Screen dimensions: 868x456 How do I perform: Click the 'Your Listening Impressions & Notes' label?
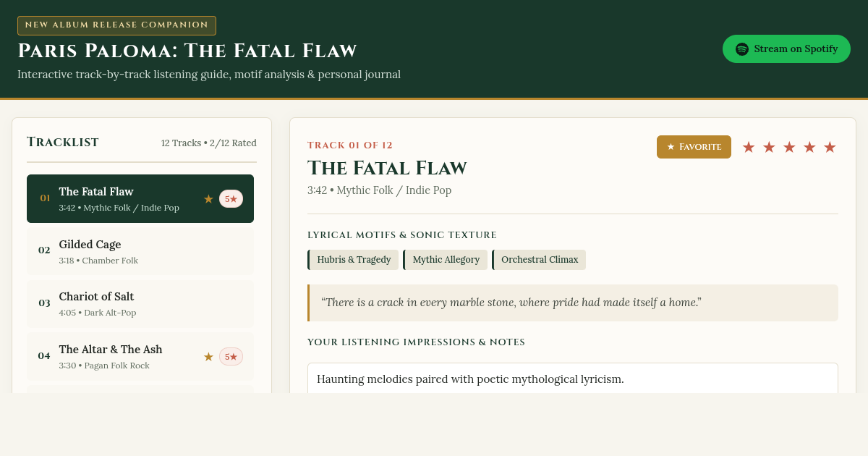pyautogui.click(x=416, y=342)
